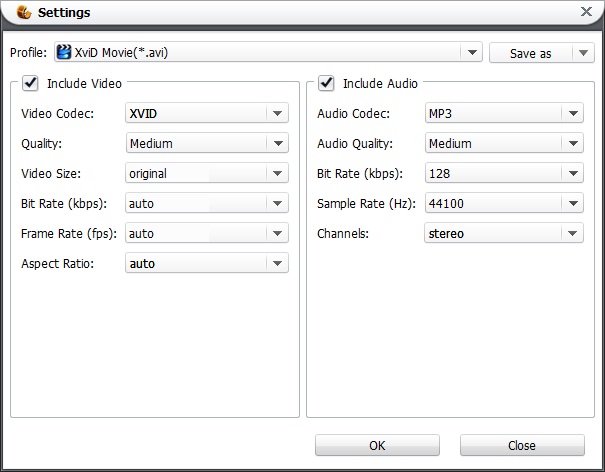Open the Audio Codec MP3 dropdown

click(x=504, y=113)
